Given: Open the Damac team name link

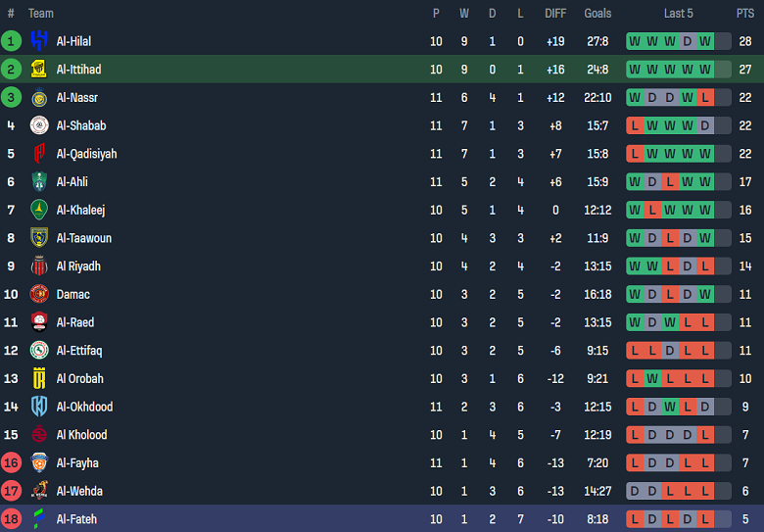Looking at the screenshot, I should pyautogui.click(x=72, y=294).
